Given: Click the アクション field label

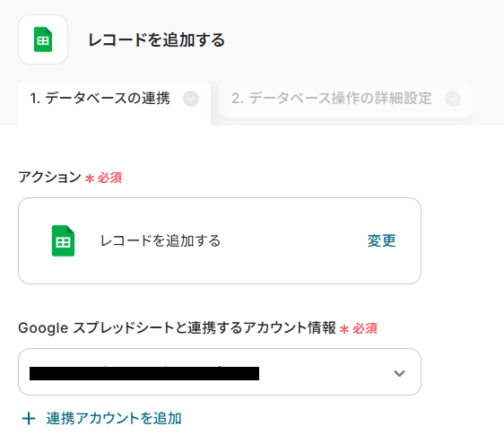Looking at the screenshot, I should 50,177.
